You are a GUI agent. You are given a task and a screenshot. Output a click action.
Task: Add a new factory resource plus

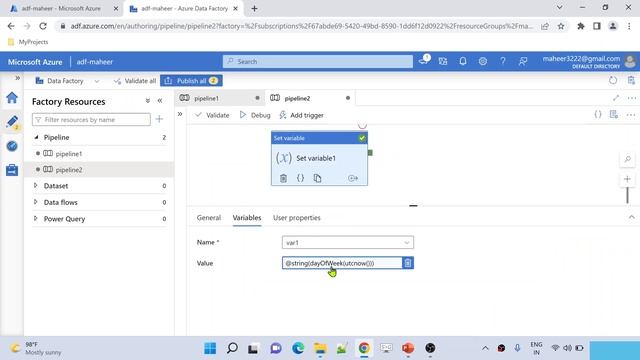tap(159, 119)
